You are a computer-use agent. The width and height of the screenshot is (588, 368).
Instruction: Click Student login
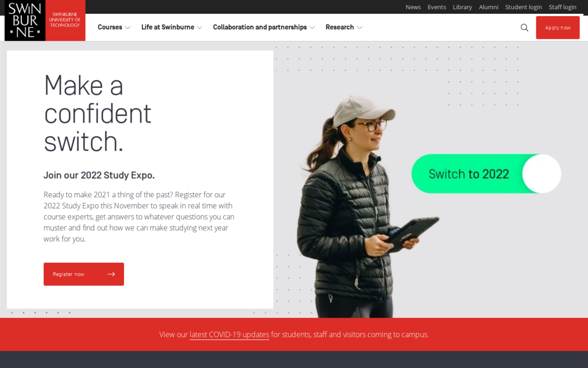point(523,7)
